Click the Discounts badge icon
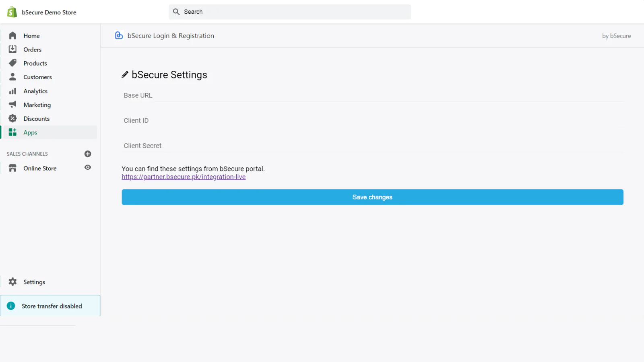 coord(12,119)
